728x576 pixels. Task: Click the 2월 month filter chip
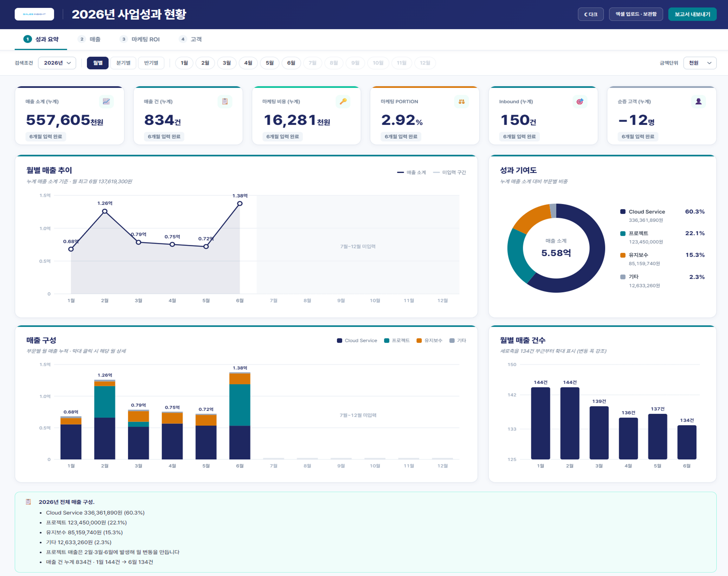pyautogui.click(x=205, y=63)
